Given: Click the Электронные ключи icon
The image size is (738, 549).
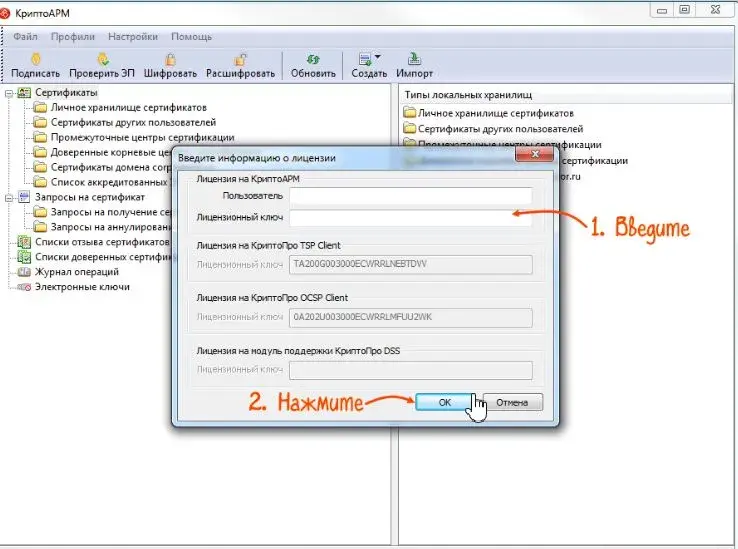Looking at the screenshot, I should [x=24, y=287].
